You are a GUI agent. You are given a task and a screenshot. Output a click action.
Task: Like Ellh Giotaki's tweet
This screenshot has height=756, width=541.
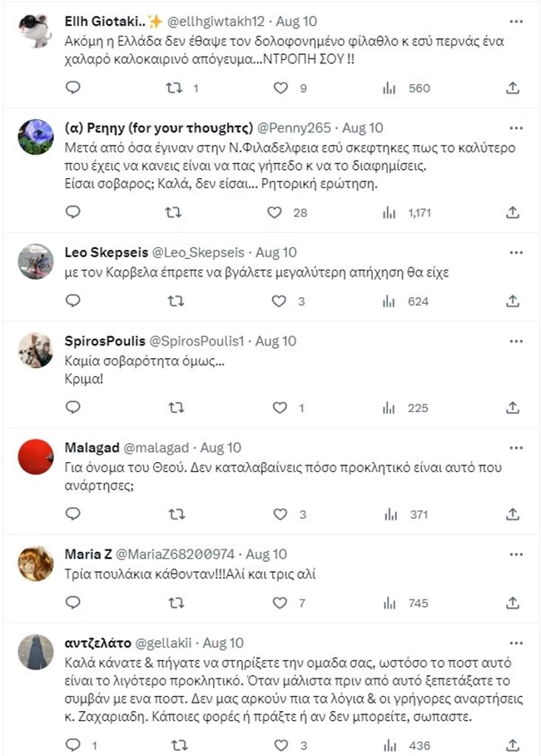[x=280, y=87]
